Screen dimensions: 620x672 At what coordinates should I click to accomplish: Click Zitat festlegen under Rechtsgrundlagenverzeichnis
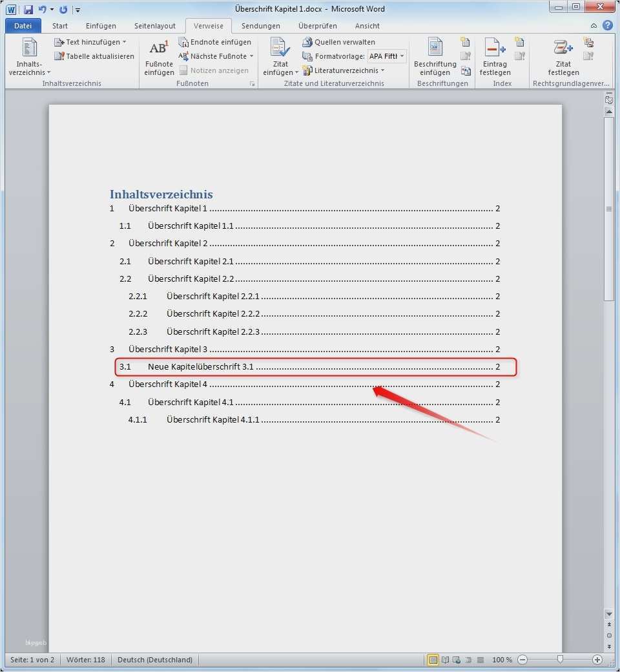click(563, 56)
